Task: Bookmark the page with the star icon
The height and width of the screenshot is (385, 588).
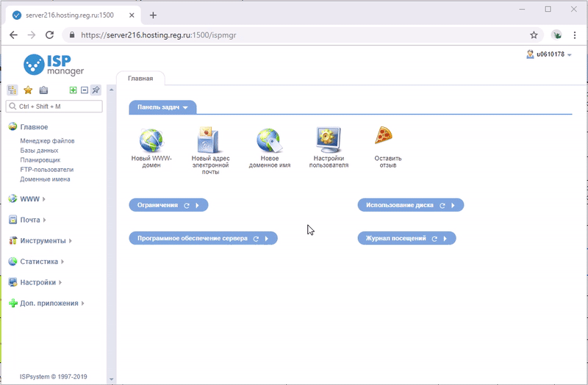Action: tap(534, 35)
